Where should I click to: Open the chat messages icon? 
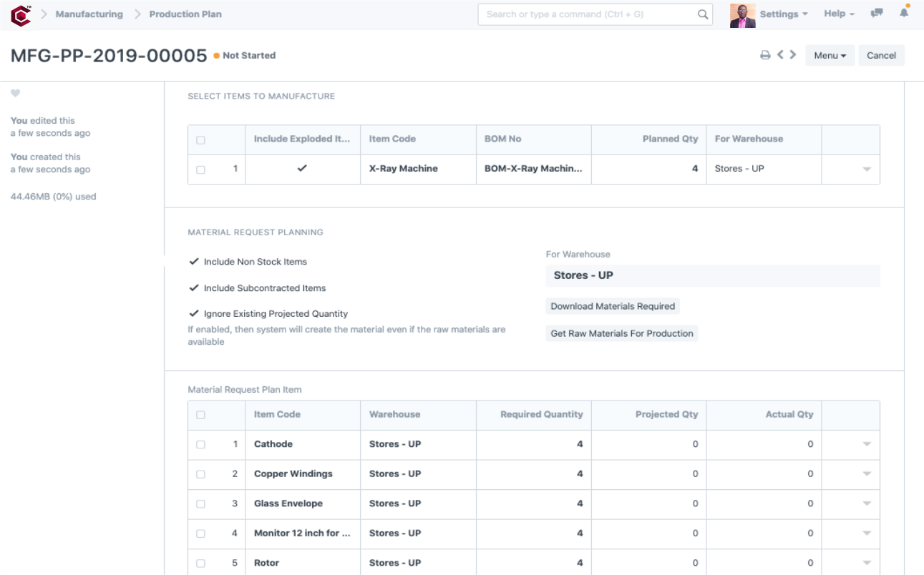tap(876, 14)
